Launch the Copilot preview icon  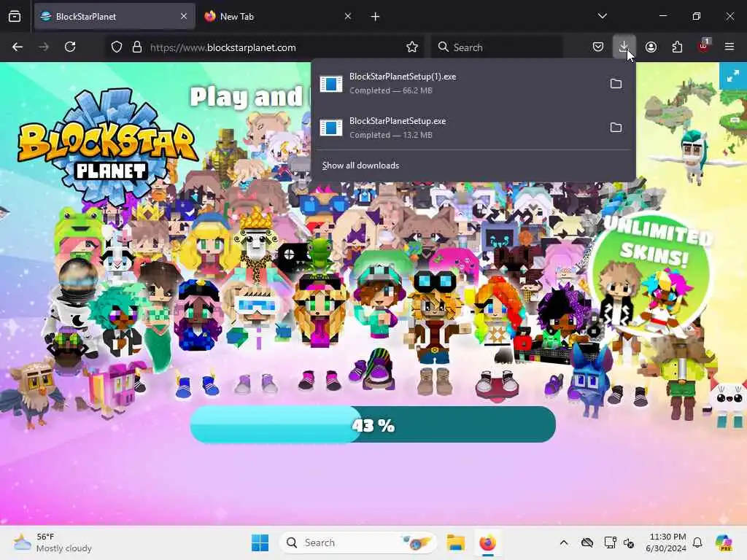(x=724, y=542)
